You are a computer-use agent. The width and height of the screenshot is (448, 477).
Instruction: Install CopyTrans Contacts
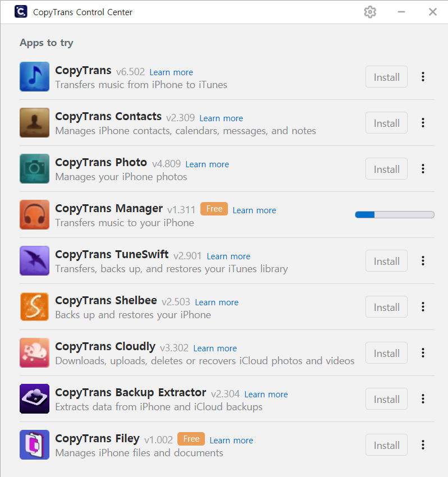point(386,122)
